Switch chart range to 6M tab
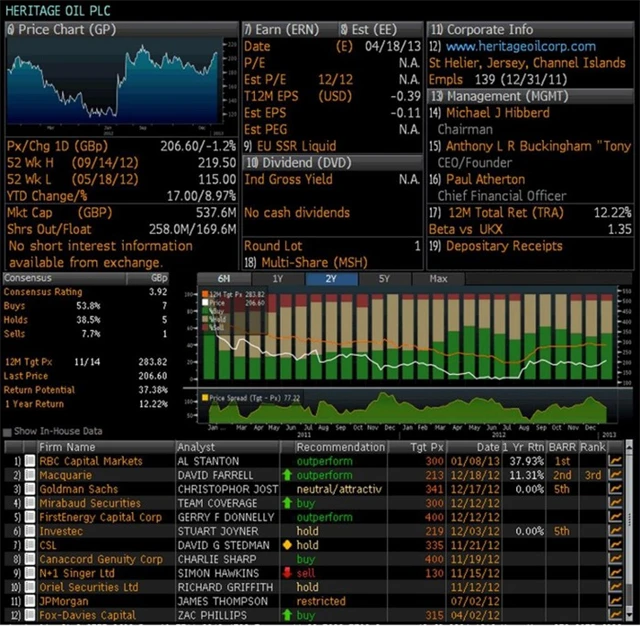This screenshot has width=640, height=626. coord(222,279)
